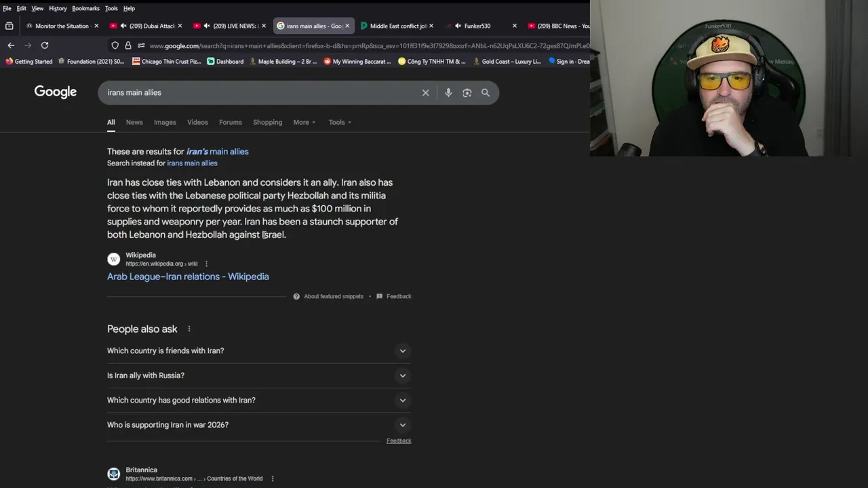Open Google Lens image search
Image resolution: width=868 pixels, height=488 pixels.
point(467,93)
